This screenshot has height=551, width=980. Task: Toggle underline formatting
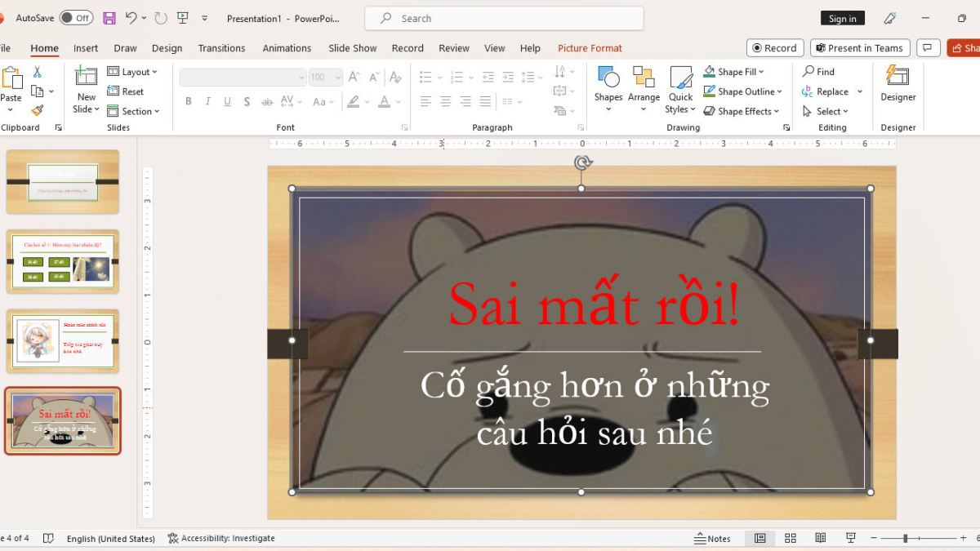coord(226,101)
